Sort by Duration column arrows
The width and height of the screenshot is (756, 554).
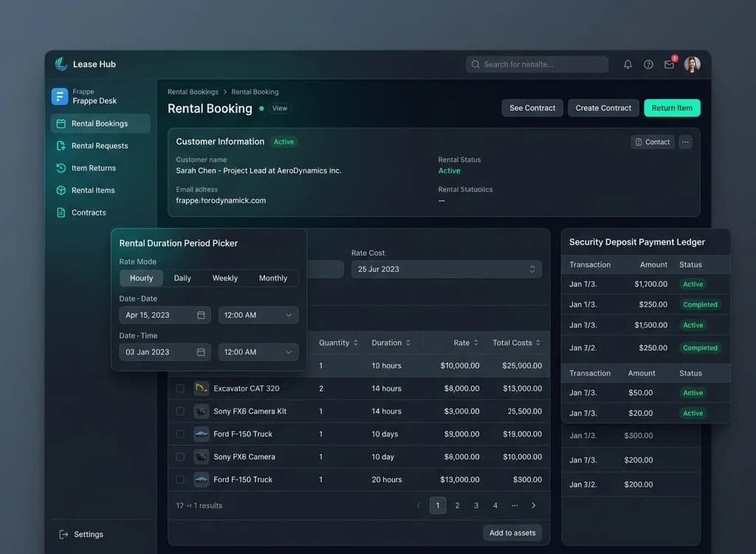coord(408,343)
